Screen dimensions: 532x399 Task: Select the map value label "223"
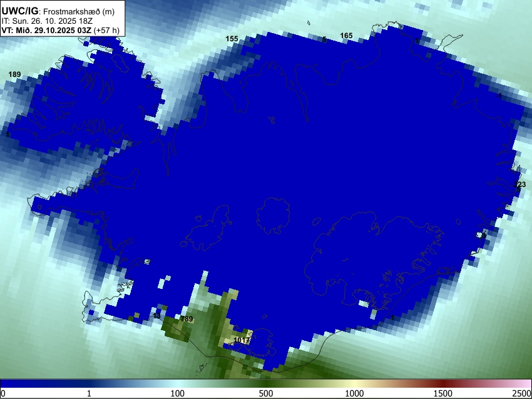519,184
